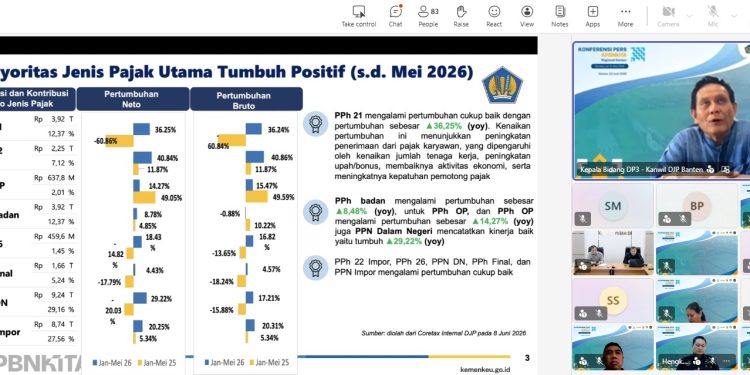Image resolution: width=750 pixels, height=375 pixels.
Task: Select the SS participant tile
Action: coord(613,300)
